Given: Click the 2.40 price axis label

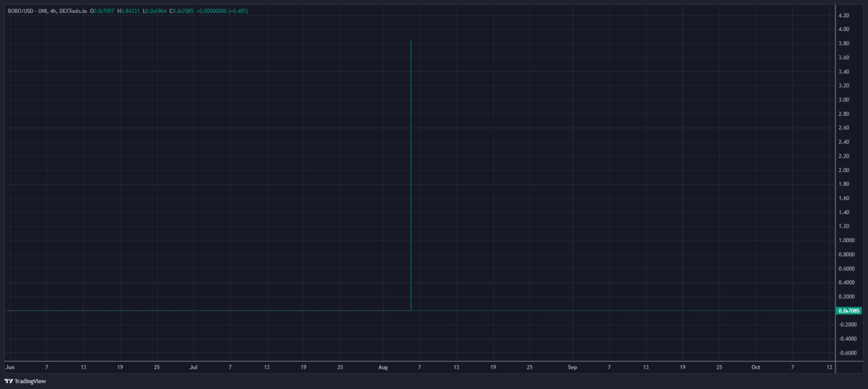Looking at the screenshot, I should tap(843, 142).
